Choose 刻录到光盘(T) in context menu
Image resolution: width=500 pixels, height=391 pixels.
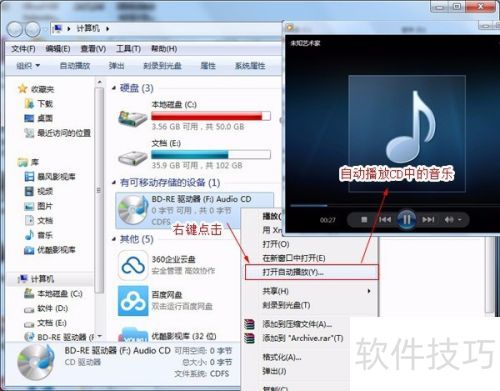tap(286, 305)
